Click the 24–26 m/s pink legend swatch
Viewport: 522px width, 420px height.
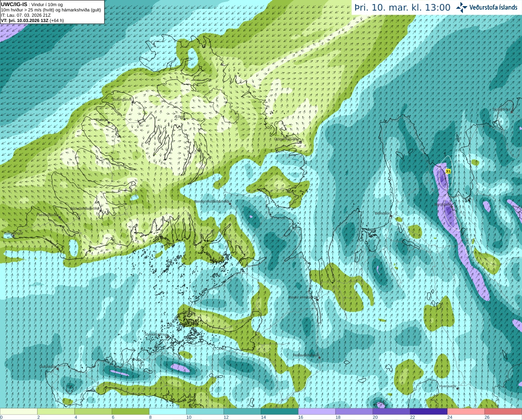(x=466, y=411)
